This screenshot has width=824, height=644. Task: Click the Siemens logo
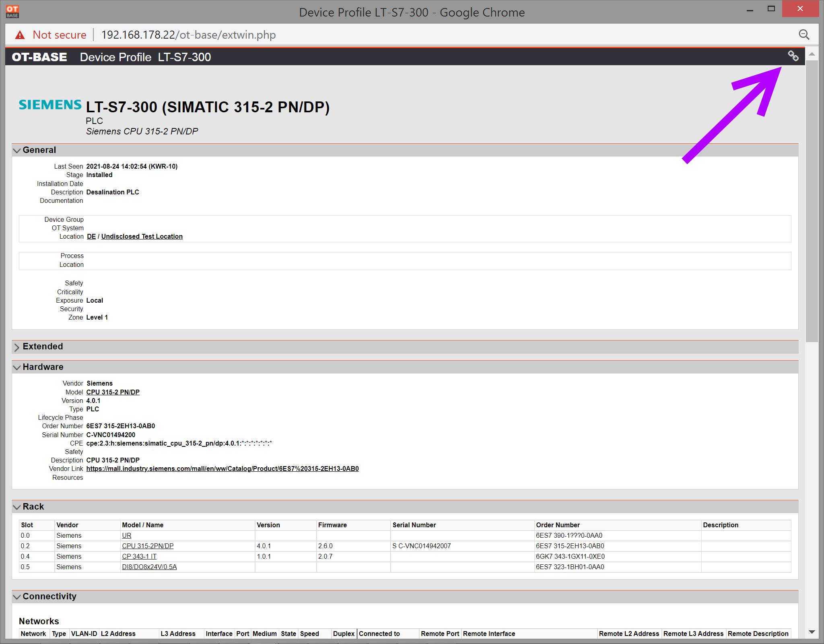click(50, 105)
